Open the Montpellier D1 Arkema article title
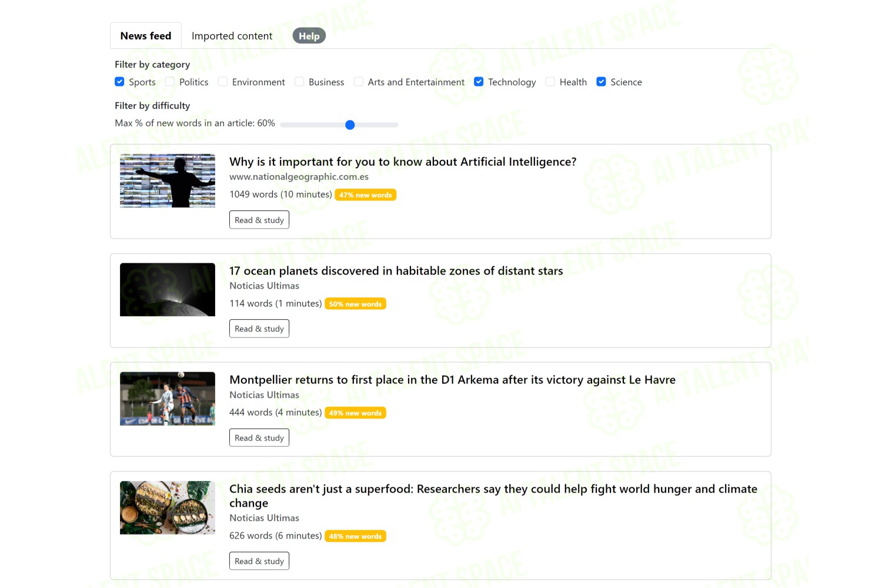The width and height of the screenshot is (882, 588). pyautogui.click(x=453, y=380)
